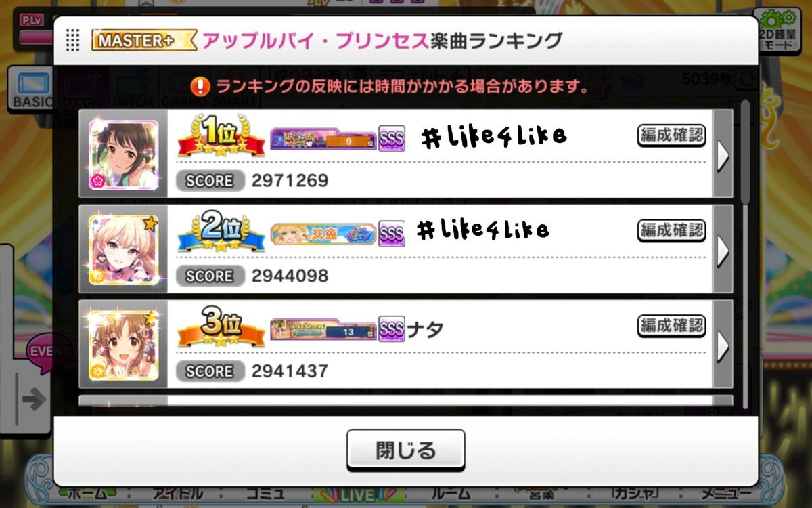
Task: Click the 閉じる button
Action: [x=405, y=450]
